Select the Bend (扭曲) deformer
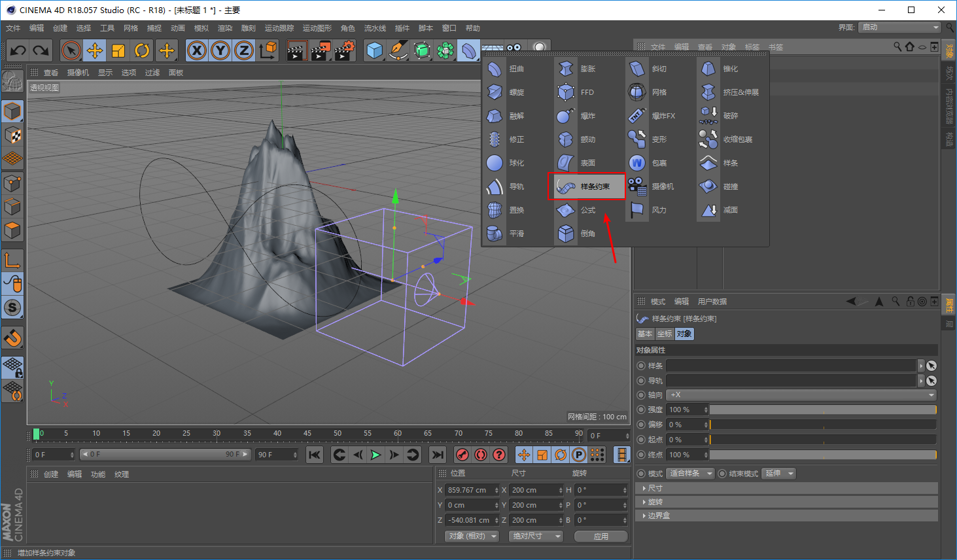Viewport: 957px width, 560px height. pos(507,69)
